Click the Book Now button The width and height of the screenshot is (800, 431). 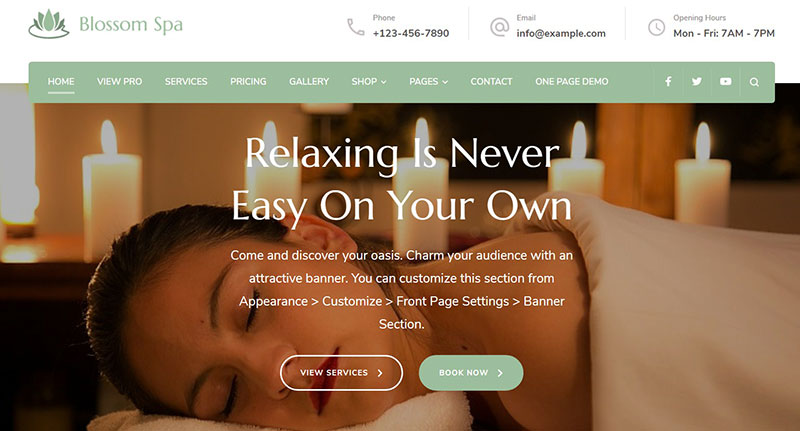tap(471, 373)
